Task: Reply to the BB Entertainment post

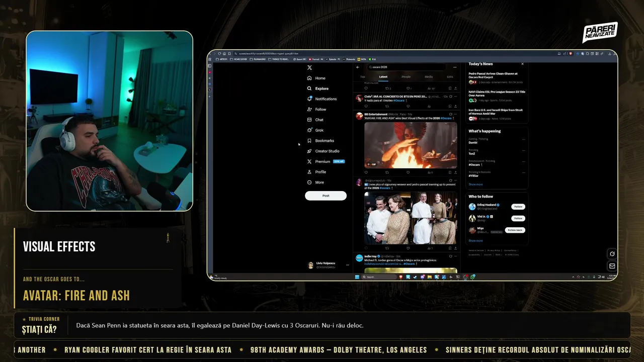Action: (366, 172)
